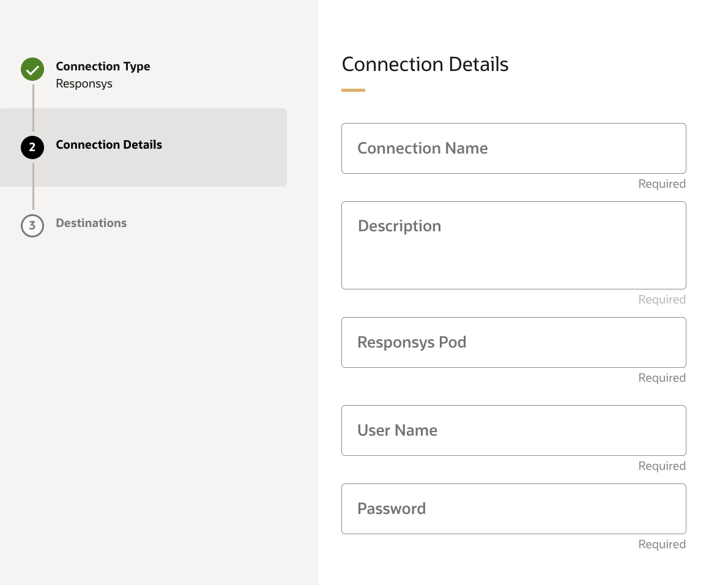728x585 pixels.
Task: Click the Password input field
Action: (x=513, y=509)
